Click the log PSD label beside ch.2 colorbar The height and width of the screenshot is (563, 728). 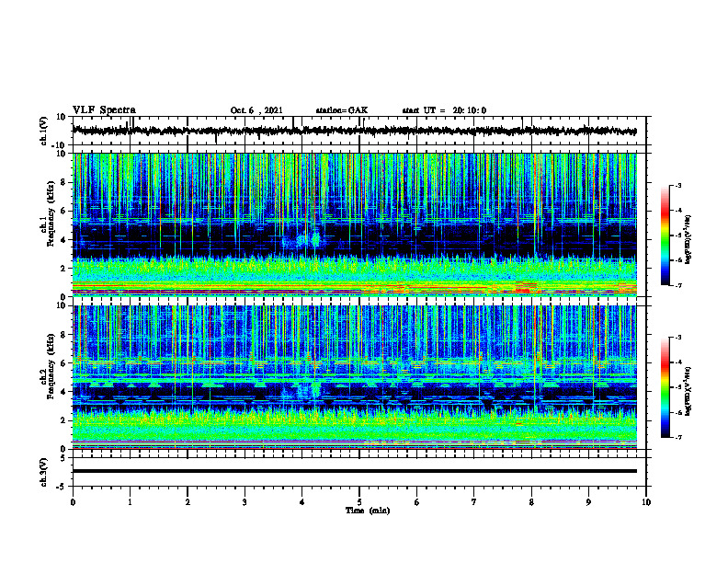pos(688,391)
